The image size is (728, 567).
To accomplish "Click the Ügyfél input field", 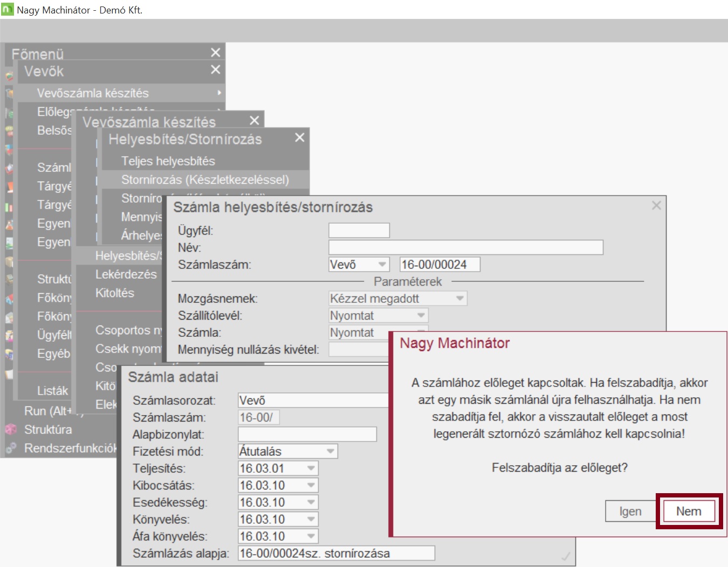I will click(359, 230).
